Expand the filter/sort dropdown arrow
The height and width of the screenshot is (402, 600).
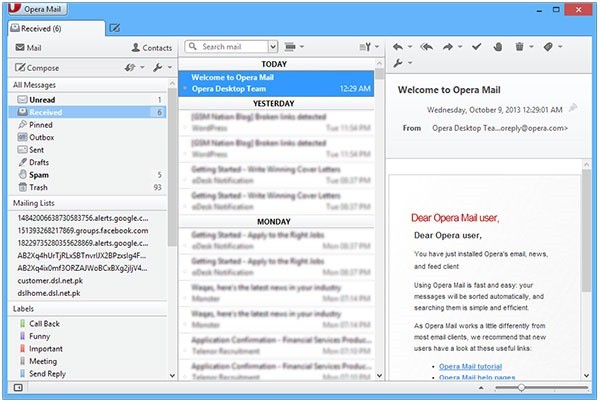coord(377,47)
